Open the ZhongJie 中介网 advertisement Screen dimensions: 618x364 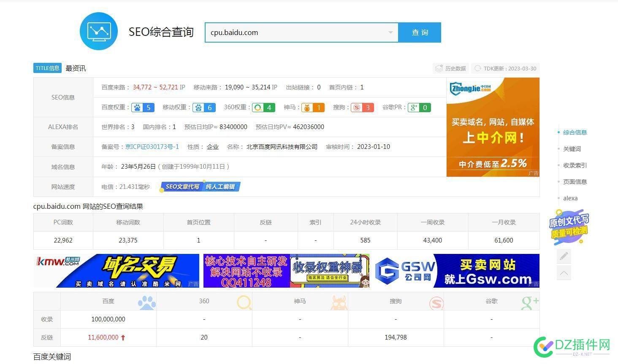493,127
